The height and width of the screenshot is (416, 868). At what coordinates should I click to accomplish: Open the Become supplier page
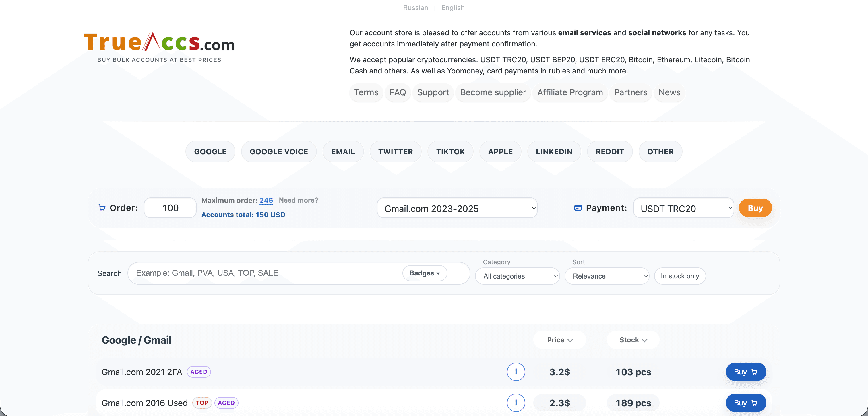(493, 92)
